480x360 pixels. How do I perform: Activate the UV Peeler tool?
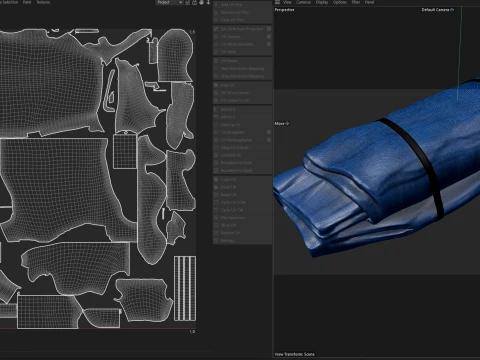[242, 61]
